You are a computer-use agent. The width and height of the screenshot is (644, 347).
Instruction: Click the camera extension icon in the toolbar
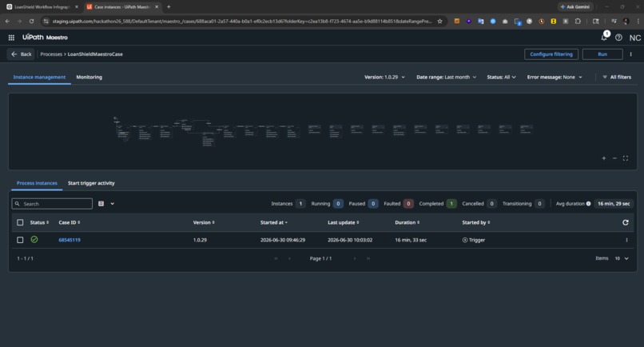coord(505,21)
